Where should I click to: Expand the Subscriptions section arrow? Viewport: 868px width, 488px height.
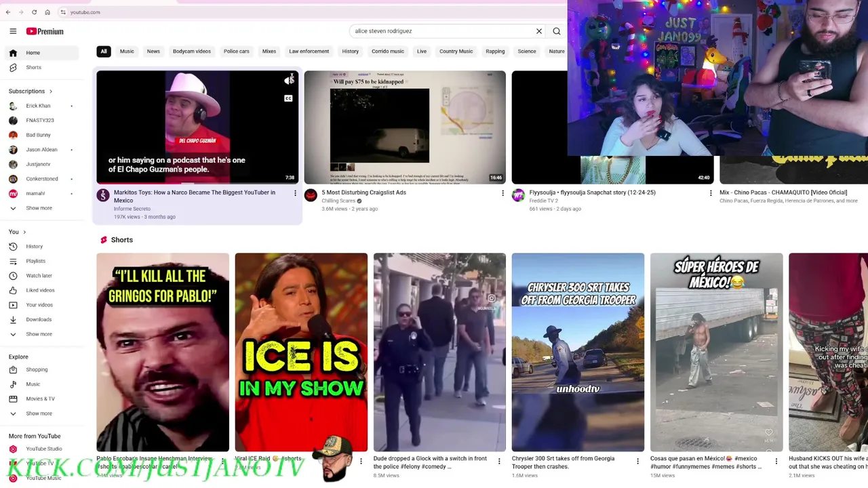click(50, 91)
